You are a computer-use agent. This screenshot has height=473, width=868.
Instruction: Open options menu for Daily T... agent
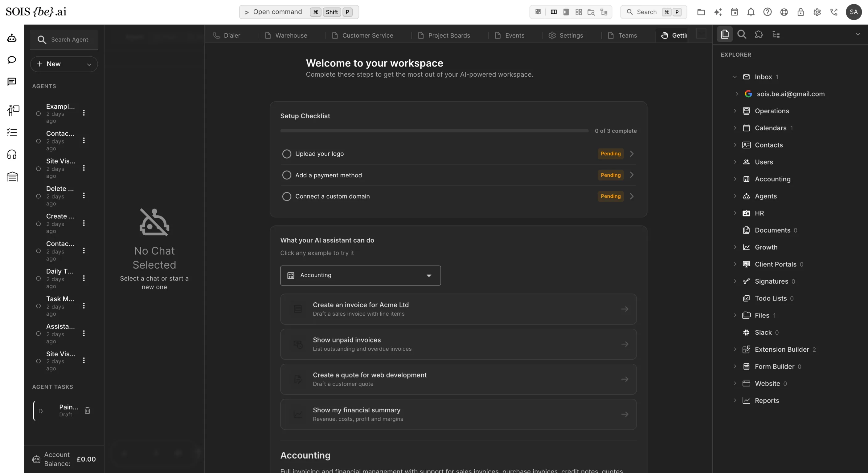[x=84, y=278]
